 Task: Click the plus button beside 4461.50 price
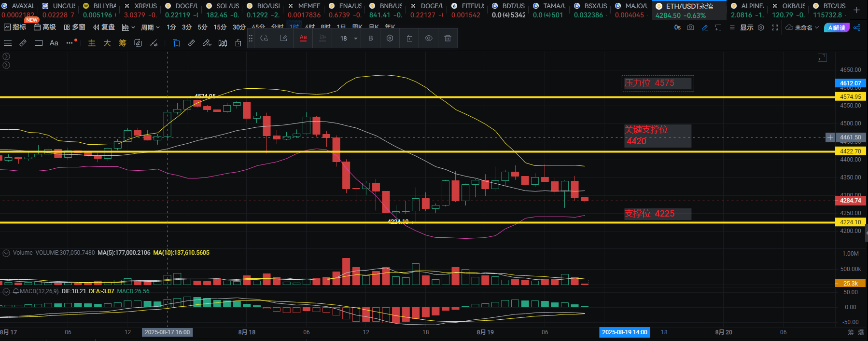(x=830, y=137)
